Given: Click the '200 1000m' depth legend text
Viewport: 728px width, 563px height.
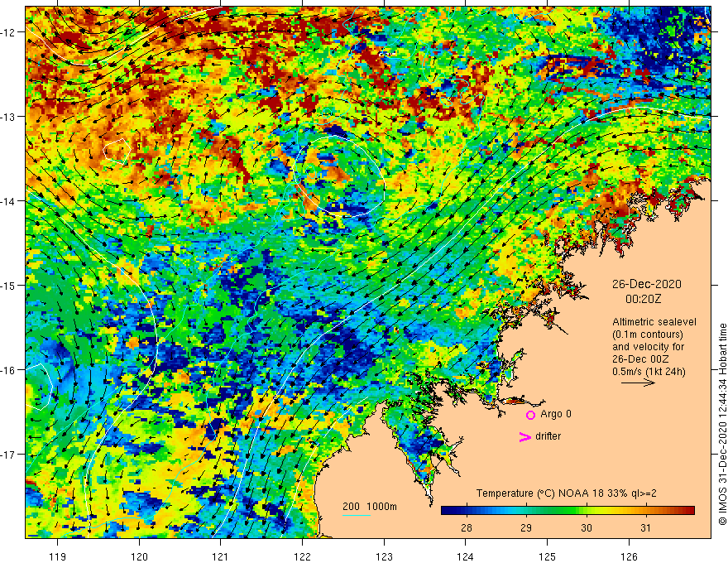Looking at the screenshot, I should coord(370,507).
